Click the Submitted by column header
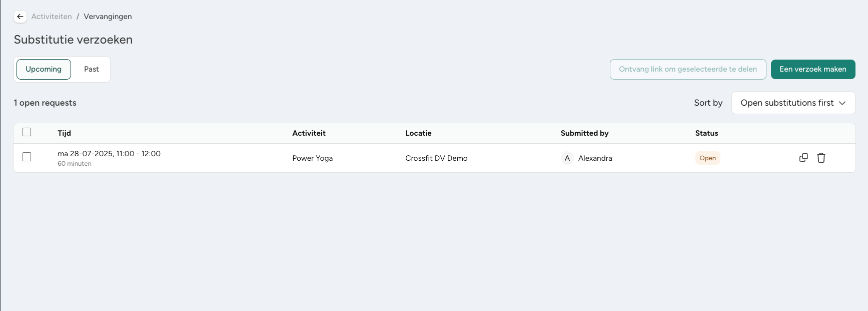This screenshot has width=868, height=311. coord(584,133)
